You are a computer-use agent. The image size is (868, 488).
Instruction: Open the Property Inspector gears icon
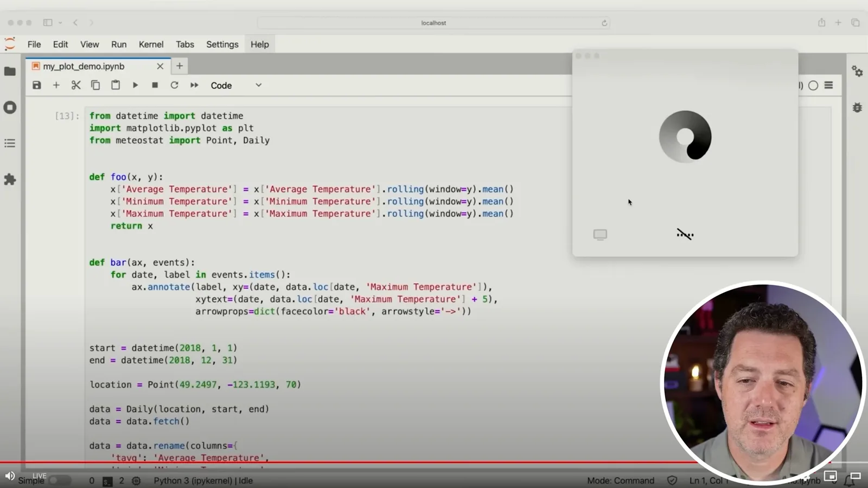tap(857, 72)
